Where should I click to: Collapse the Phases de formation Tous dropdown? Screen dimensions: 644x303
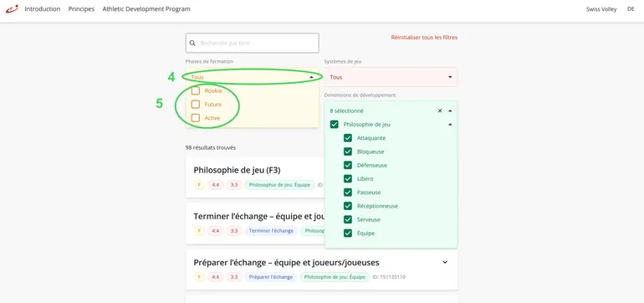[253, 77]
